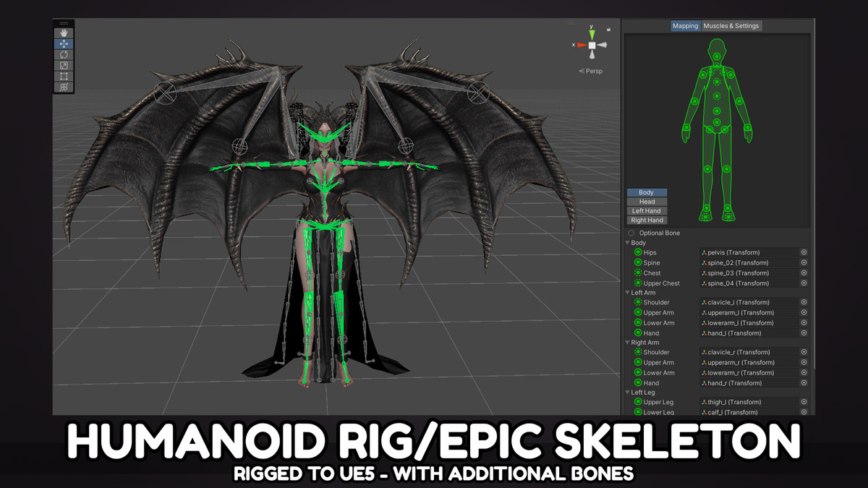Collapse the Left Arm section
868x488 pixels.
pos(628,293)
